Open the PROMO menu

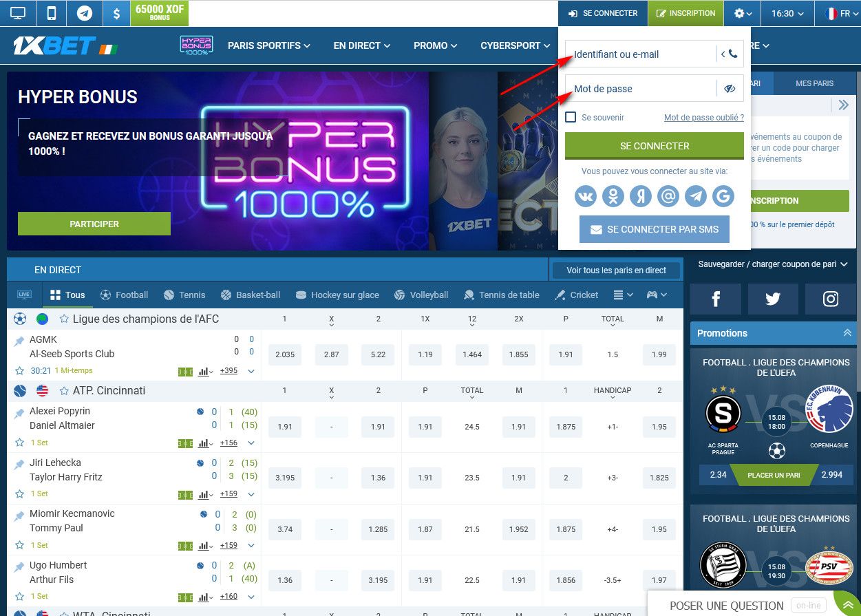[436, 45]
